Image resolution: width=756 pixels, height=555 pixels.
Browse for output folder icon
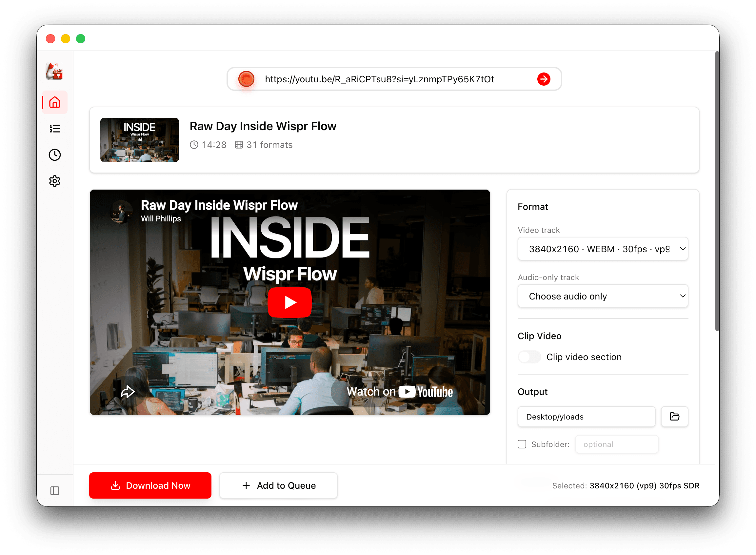point(674,417)
